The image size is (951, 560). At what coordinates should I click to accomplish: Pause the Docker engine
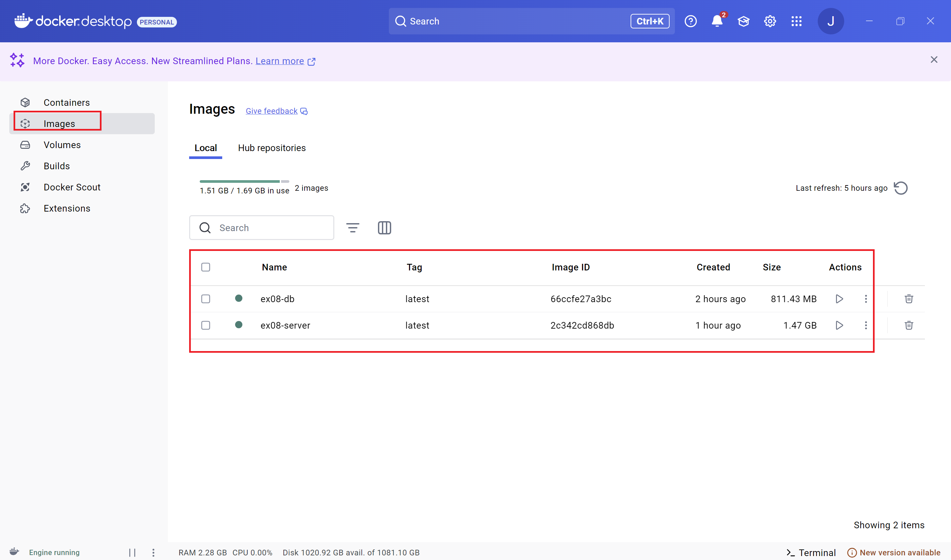[132, 552]
